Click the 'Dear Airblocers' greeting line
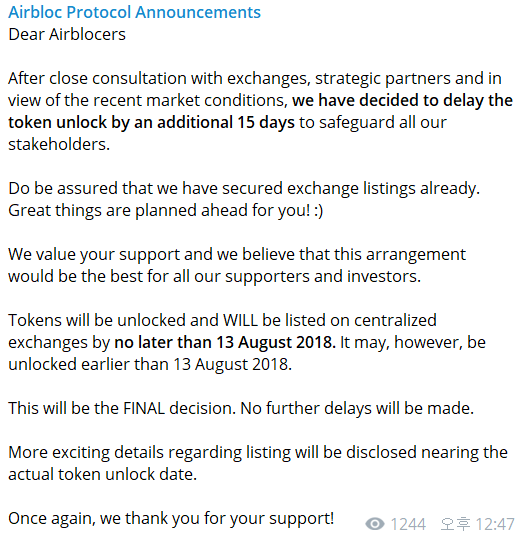Screen dimensions: 527x537 67,35
